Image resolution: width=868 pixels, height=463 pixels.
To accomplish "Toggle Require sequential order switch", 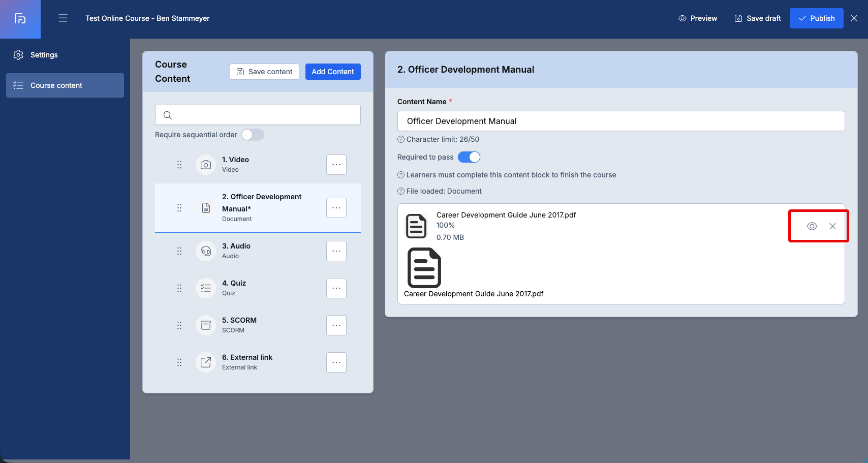I will coord(253,135).
